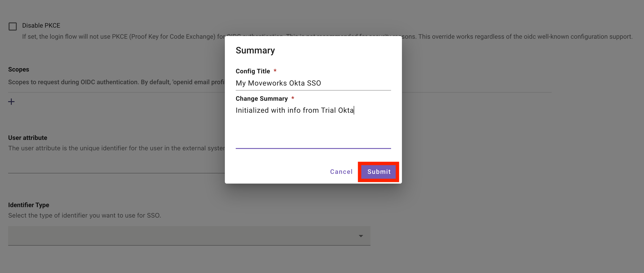The width and height of the screenshot is (644, 273).
Task: Open the Identifier Type dropdown arrow
Action: [360, 236]
